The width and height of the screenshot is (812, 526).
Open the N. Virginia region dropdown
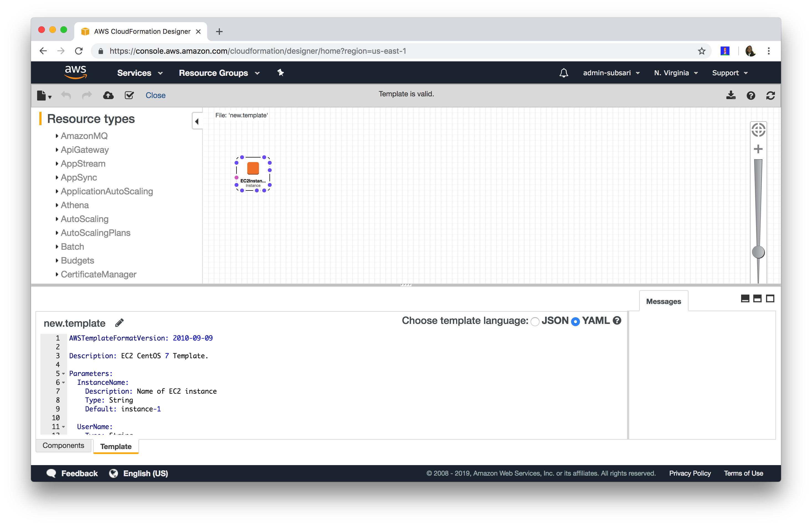click(675, 73)
